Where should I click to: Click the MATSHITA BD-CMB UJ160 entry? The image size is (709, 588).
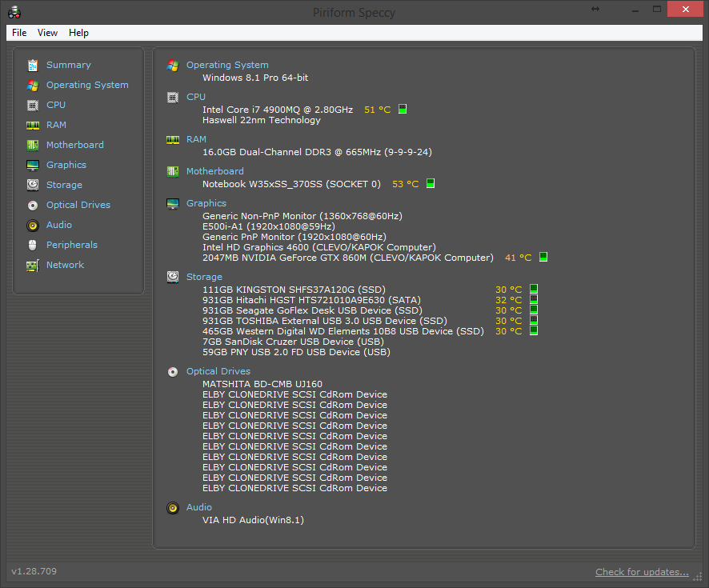pyautogui.click(x=262, y=384)
